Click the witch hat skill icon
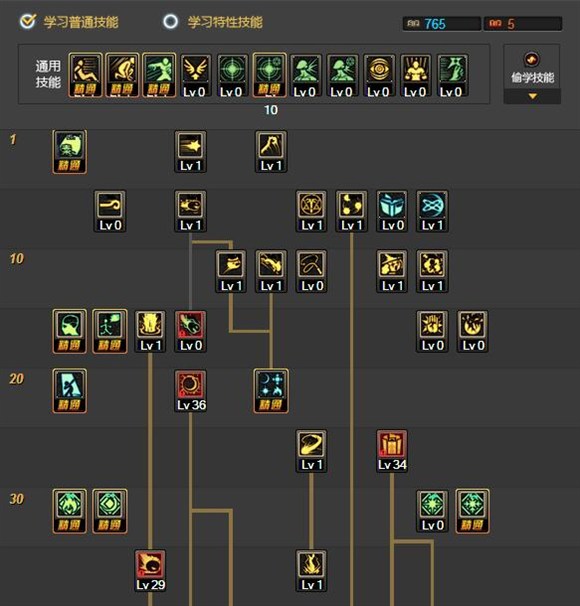The width and height of the screenshot is (580, 606). click(392, 271)
